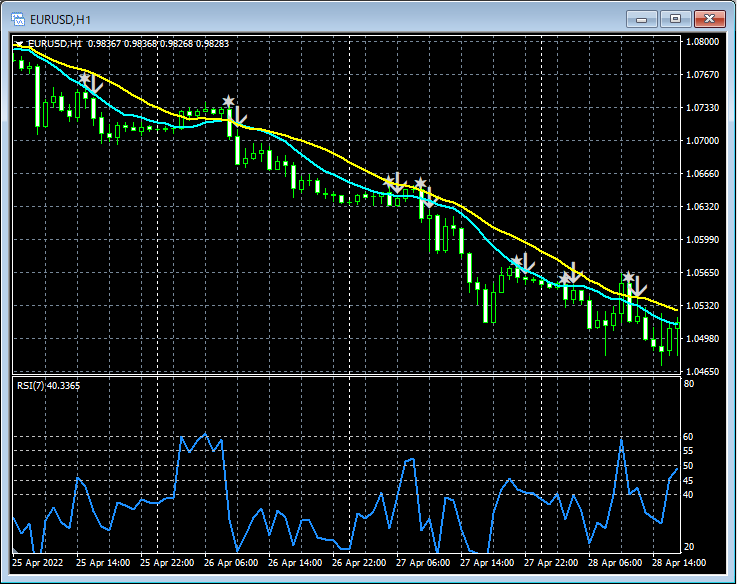Click the 1.05650 price scale label
The height and width of the screenshot is (584, 738).
(x=703, y=272)
